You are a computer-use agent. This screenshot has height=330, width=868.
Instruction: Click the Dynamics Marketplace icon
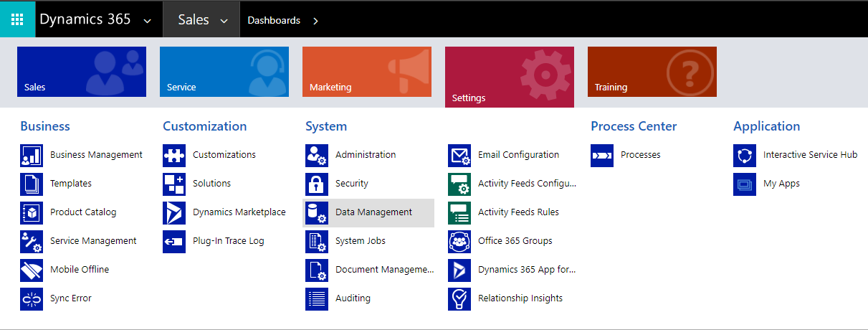(x=174, y=213)
